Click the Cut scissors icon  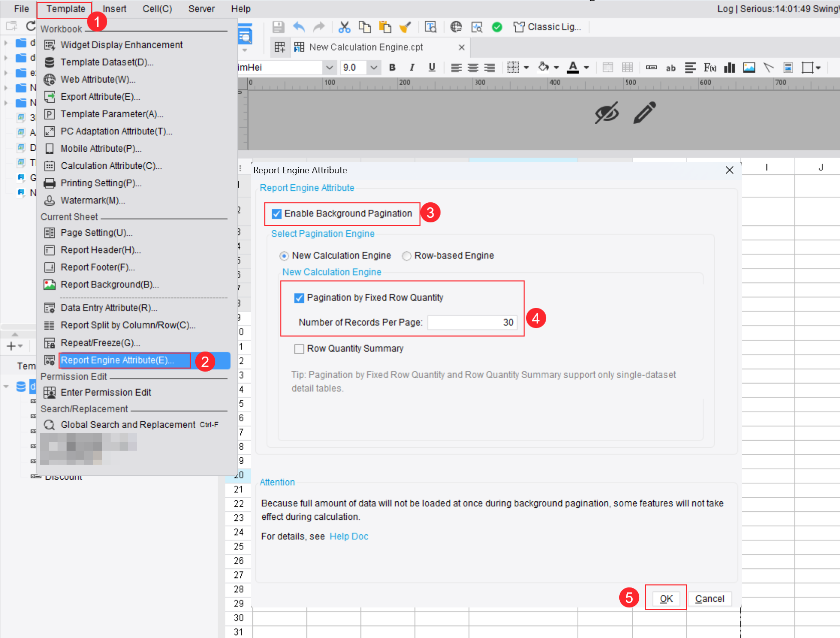tap(344, 27)
